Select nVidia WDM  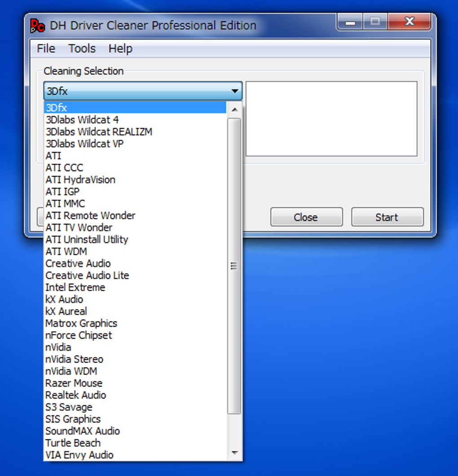click(x=135, y=371)
